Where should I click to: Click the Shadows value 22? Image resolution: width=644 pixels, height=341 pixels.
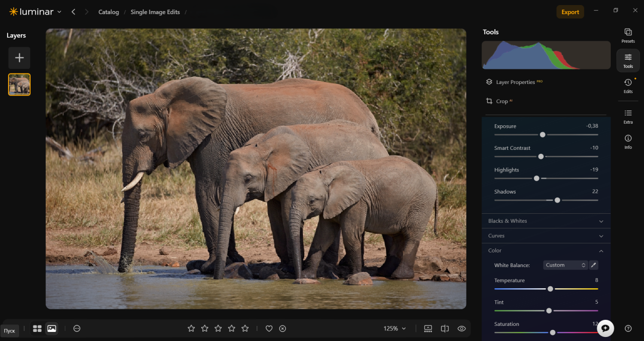(x=595, y=192)
